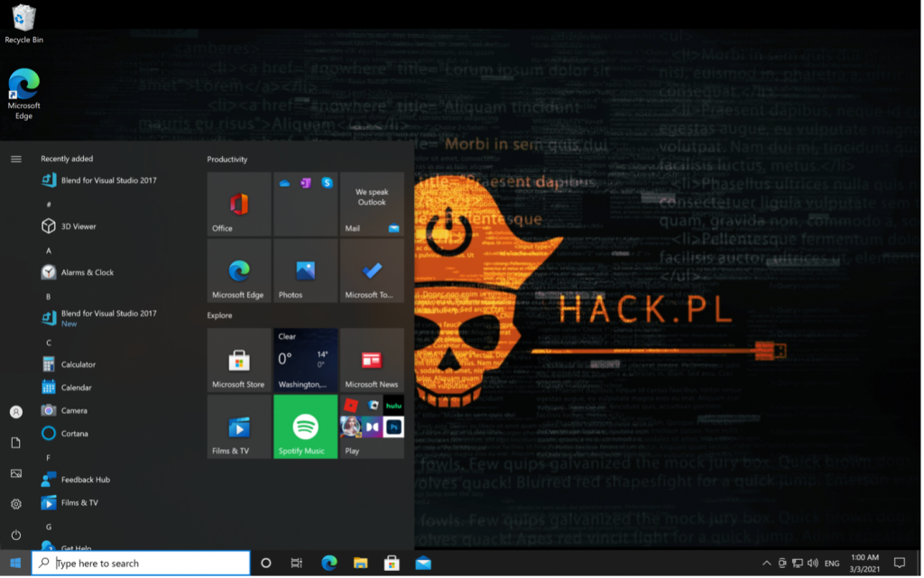Click the Windows Start button
This screenshot has height=578, width=924.
click(x=15, y=564)
